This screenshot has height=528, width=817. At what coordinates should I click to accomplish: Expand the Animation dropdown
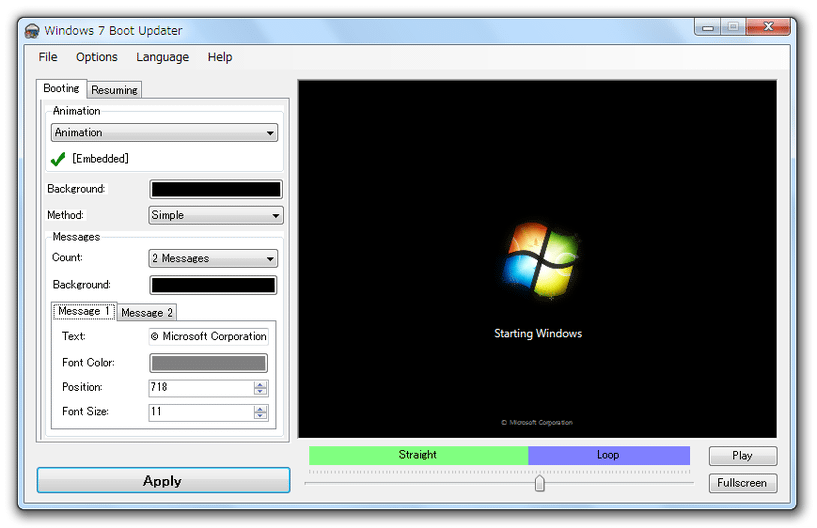point(164,133)
